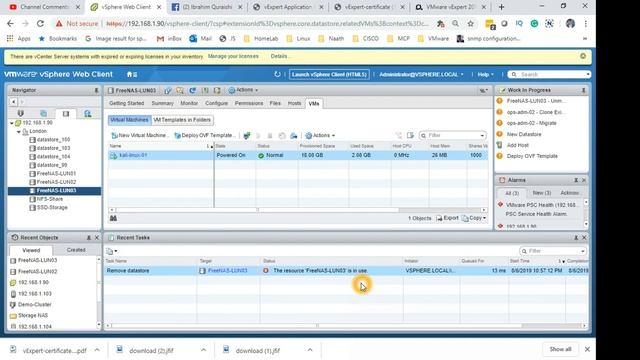Close the Alarms panel

[x=584, y=180]
